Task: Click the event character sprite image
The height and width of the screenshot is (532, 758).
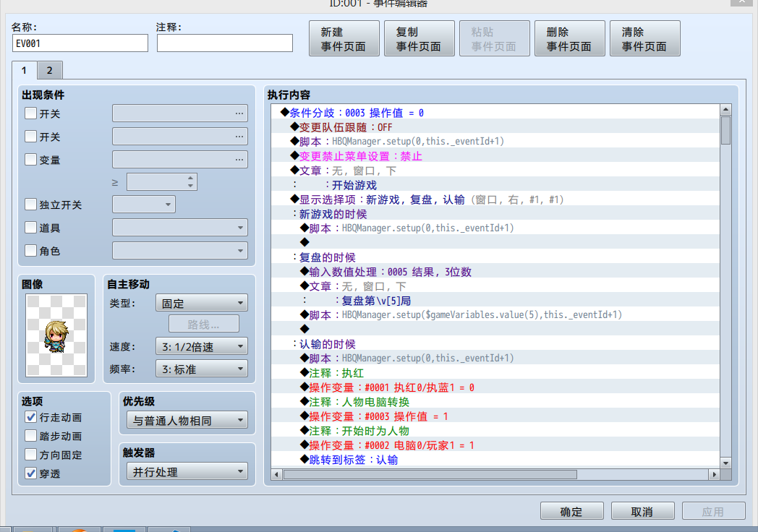Action: (x=56, y=336)
